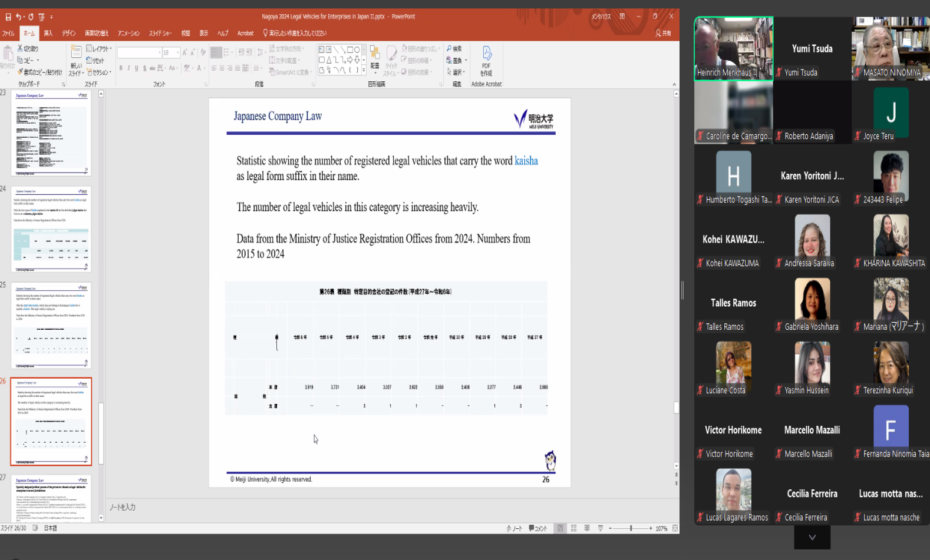Screen dimensions: 930x560
Task: Open the 配置 (Arrange) menu
Action: (375, 60)
